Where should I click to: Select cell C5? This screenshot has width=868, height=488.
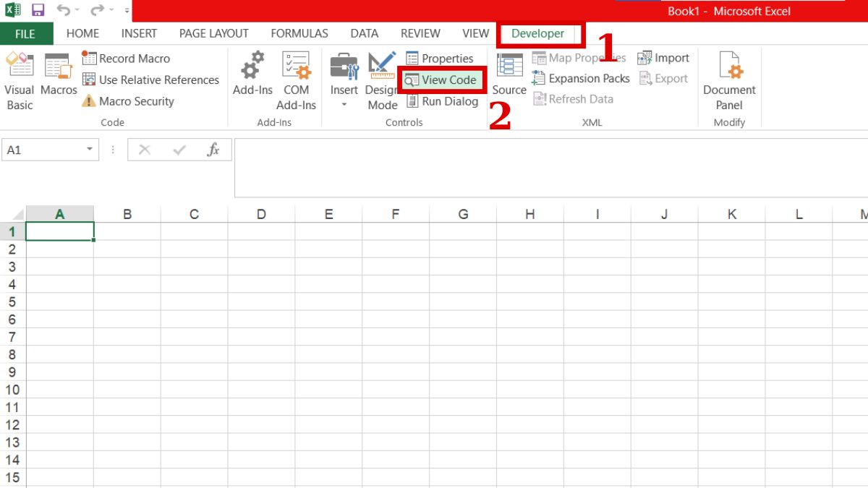tap(194, 301)
